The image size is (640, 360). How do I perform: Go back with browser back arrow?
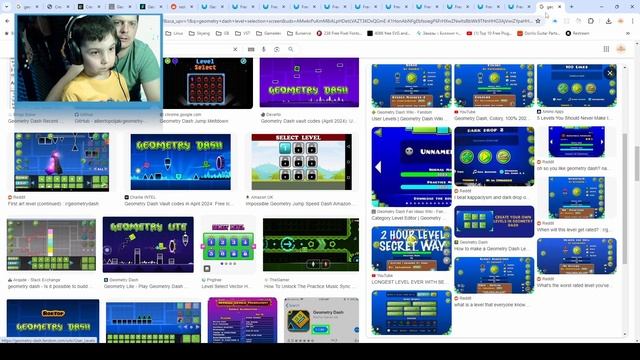coord(7,21)
